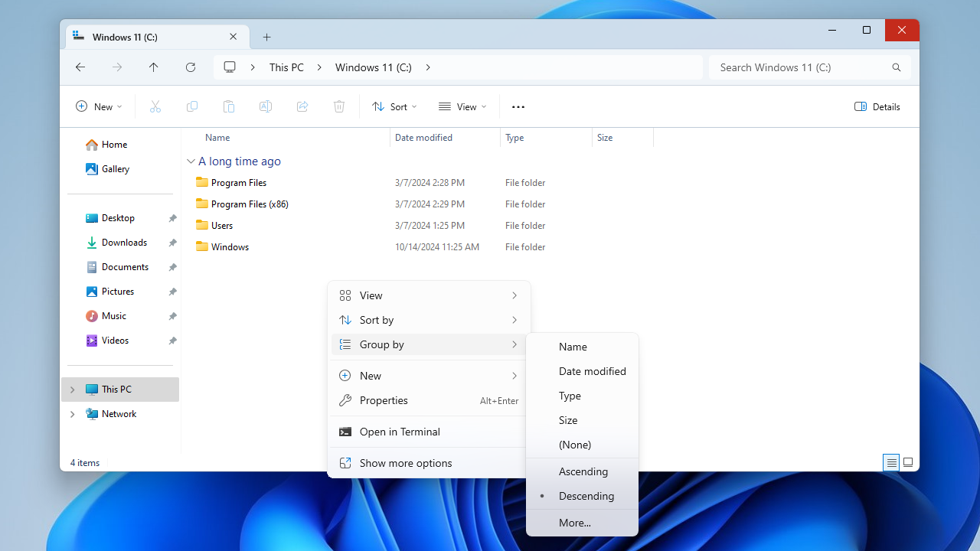The image size is (980, 551).
Task: Switch to details list view icon
Action: pos(891,462)
